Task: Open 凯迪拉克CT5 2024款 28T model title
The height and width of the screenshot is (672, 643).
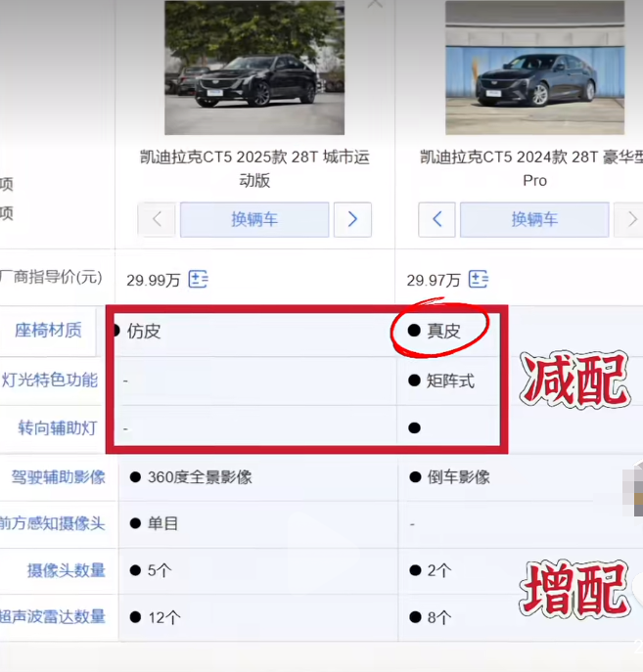Action: pos(531,168)
